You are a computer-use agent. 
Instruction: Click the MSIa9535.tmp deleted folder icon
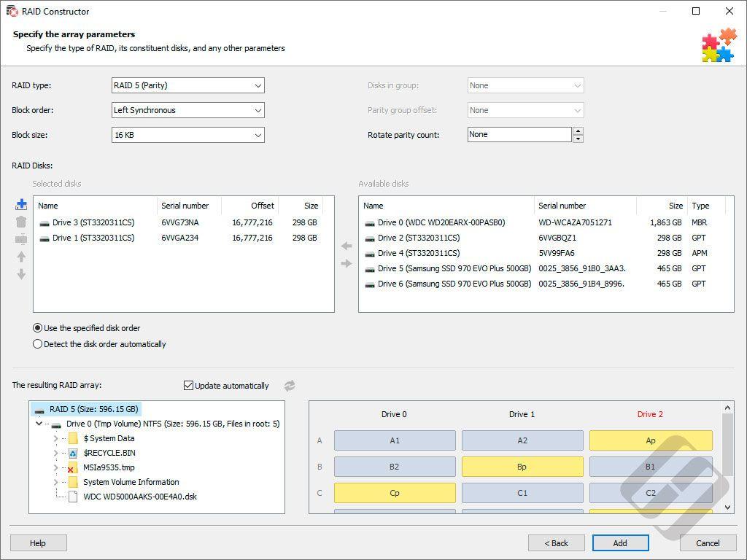[x=72, y=467]
